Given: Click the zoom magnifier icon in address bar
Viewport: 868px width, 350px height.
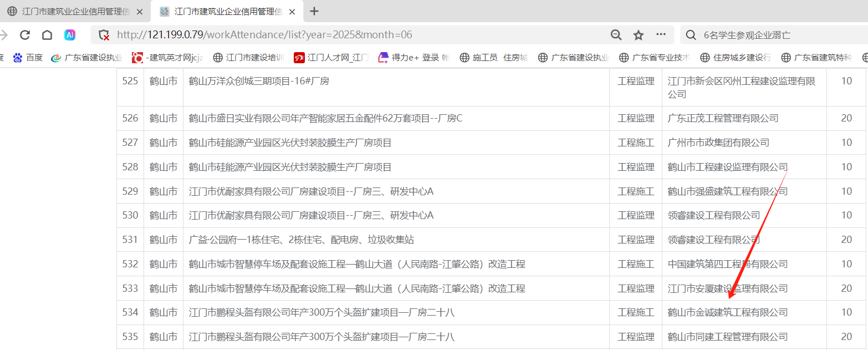Looking at the screenshot, I should click(x=616, y=35).
